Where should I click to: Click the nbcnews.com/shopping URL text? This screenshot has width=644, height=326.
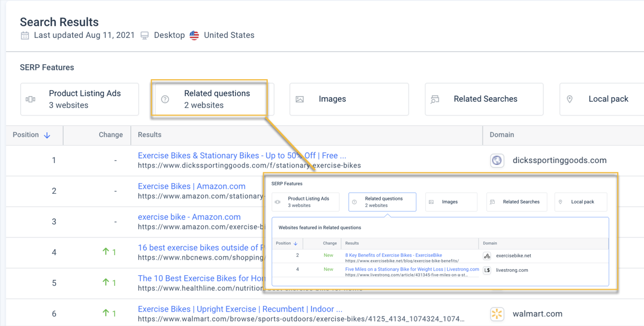(200, 257)
